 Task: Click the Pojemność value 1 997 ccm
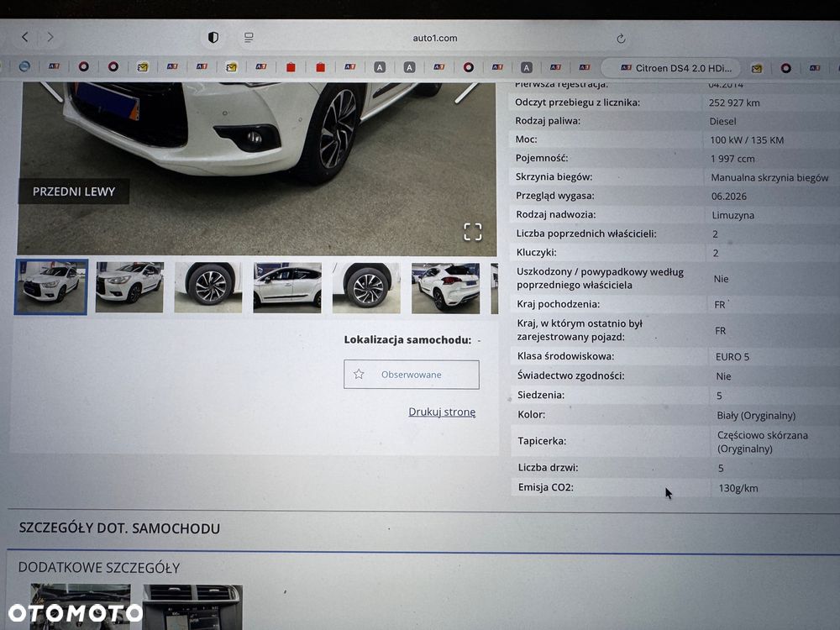(732, 159)
